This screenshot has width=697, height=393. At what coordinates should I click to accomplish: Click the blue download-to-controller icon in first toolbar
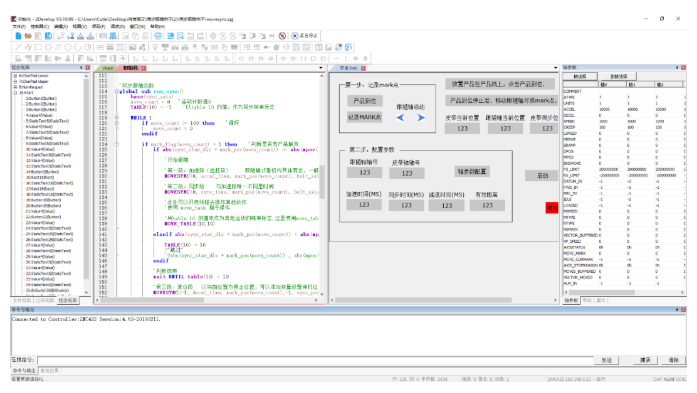click(x=80, y=36)
